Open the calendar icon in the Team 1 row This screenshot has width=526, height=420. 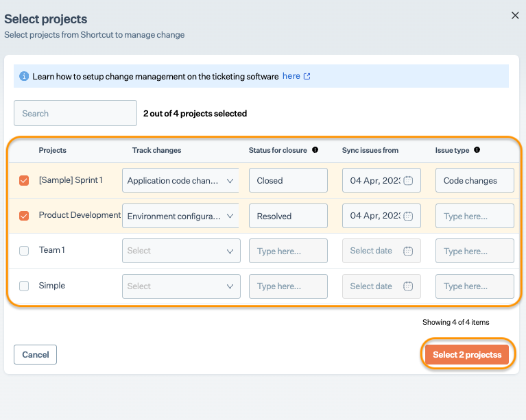coord(408,251)
